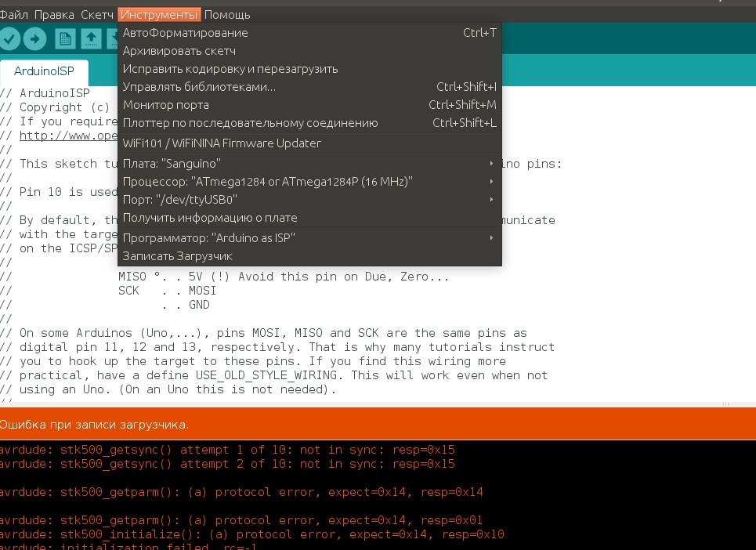Click the line 'digital pin 11, 12 and 13'
This screenshot has height=550, width=756.
click(x=277, y=347)
